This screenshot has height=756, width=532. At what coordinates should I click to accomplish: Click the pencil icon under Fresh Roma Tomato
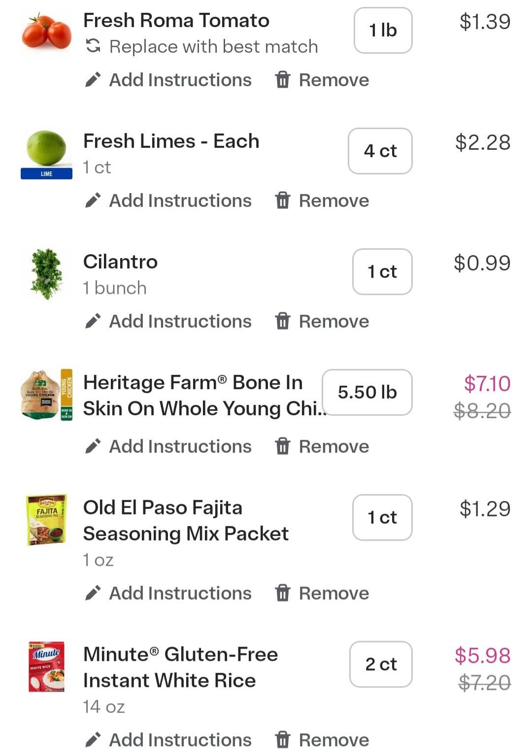pos(93,80)
